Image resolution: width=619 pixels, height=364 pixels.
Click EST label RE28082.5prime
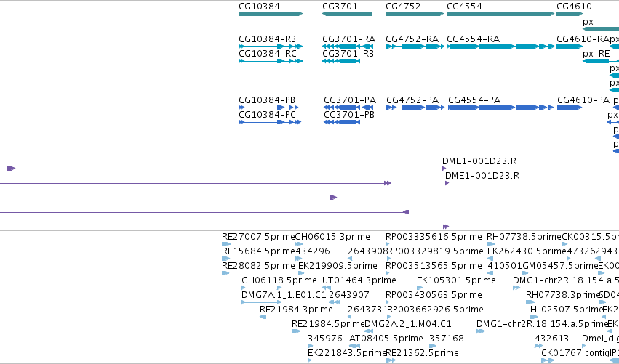(x=258, y=266)
